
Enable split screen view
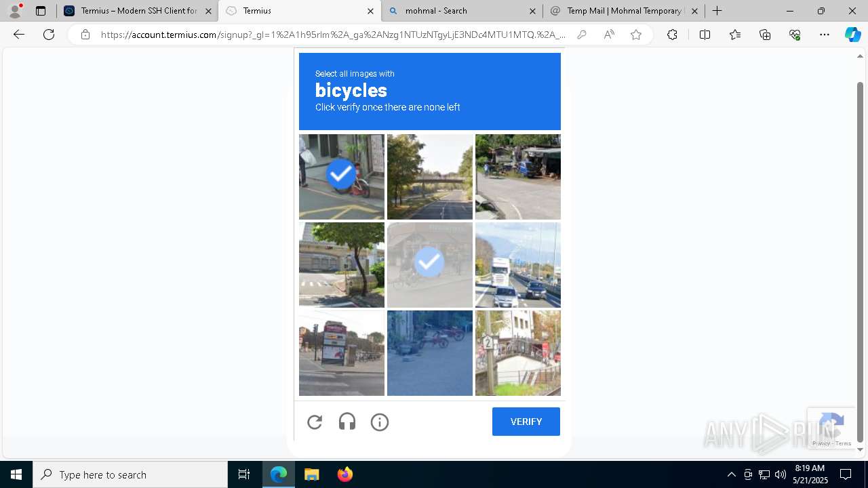[x=705, y=35]
